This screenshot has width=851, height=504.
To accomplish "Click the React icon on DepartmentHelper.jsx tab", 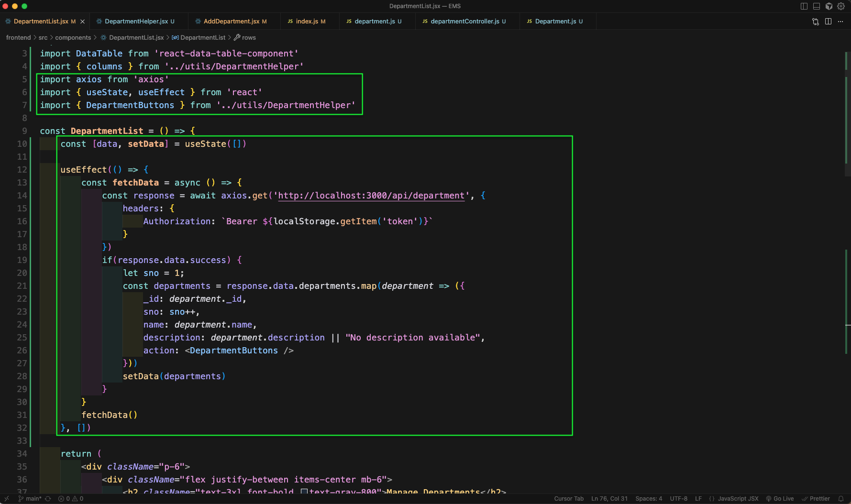I will tap(99, 22).
